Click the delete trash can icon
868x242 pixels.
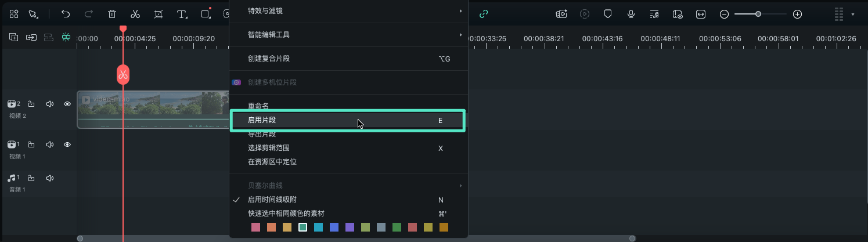(x=112, y=14)
